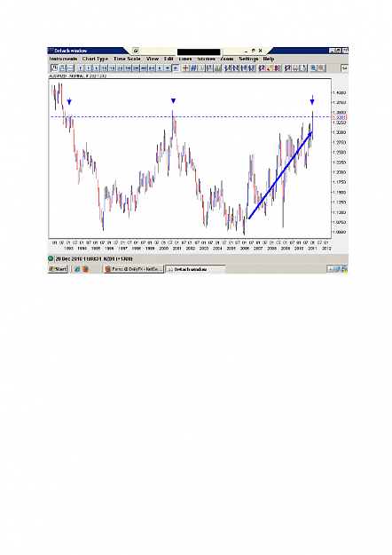
Task: Switch to the Forex DailyFX taskbar window
Action: [x=134, y=269]
